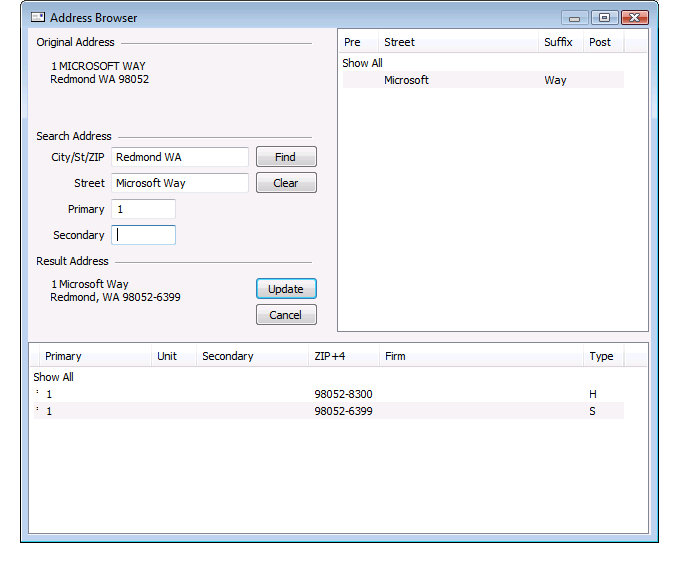Sort results by Type column

604,356
